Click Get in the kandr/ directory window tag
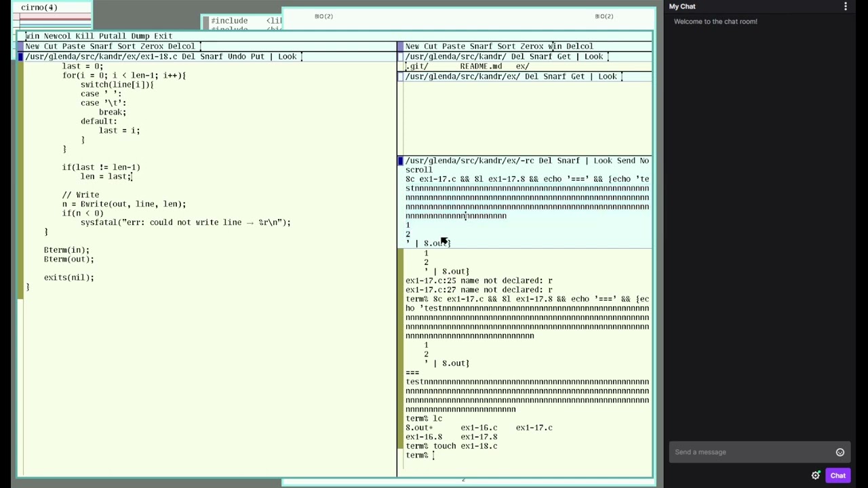868x488 pixels. (x=564, y=56)
